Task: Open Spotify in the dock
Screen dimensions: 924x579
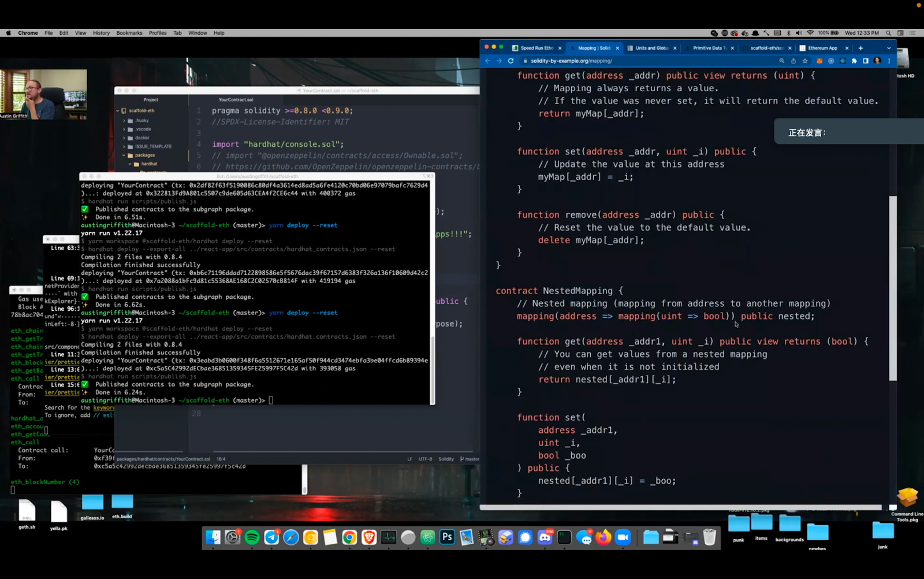Action: (252, 537)
